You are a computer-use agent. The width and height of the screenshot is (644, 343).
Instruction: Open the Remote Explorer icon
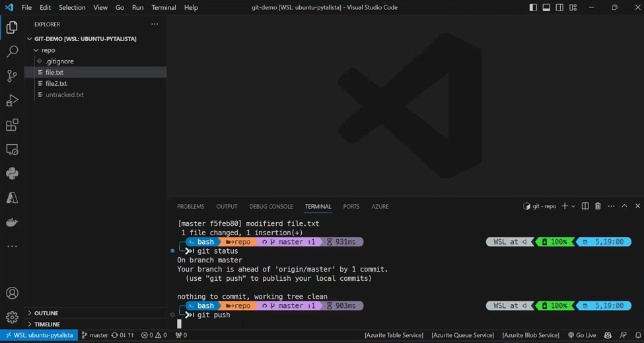pyautogui.click(x=12, y=149)
